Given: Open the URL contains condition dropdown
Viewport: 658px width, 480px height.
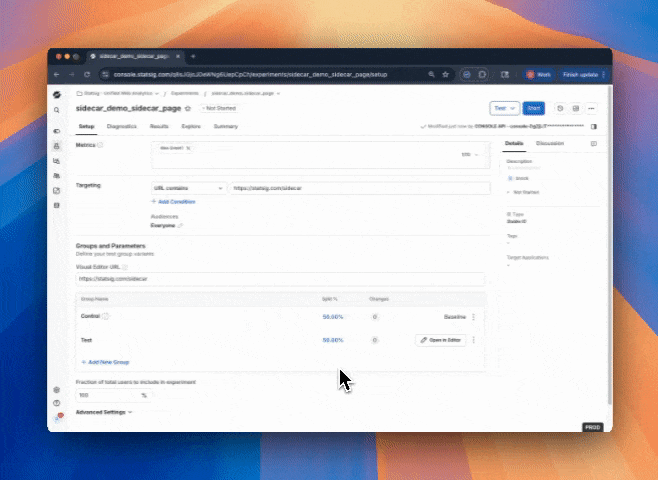Looking at the screenshot, I should (x=188, y=188).
